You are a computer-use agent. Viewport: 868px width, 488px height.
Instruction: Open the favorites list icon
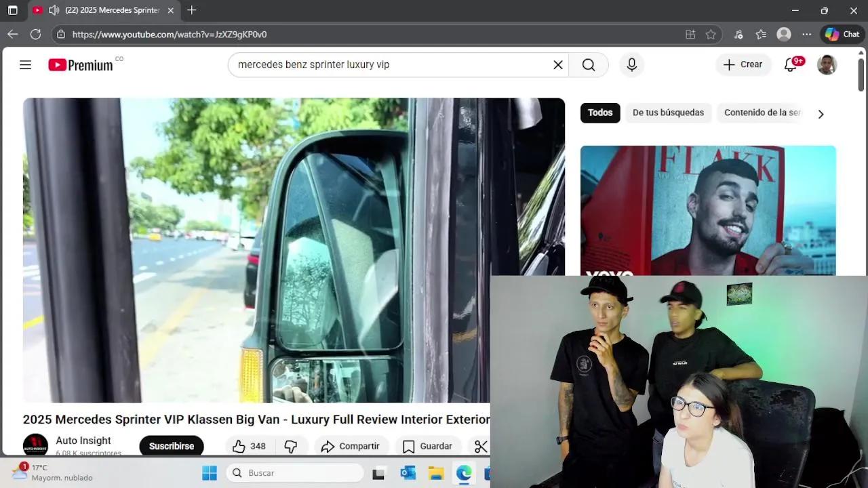[x=761, y=34]
